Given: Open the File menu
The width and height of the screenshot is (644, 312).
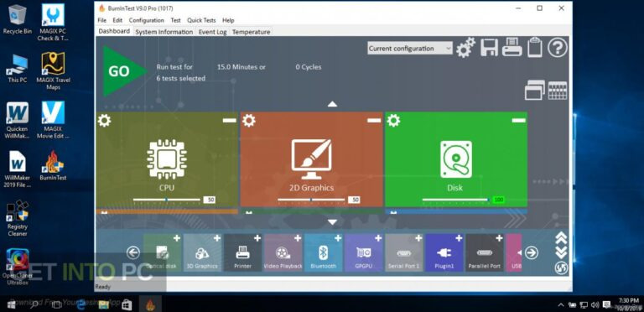Looking at the screenshot, I should point(101,20).
